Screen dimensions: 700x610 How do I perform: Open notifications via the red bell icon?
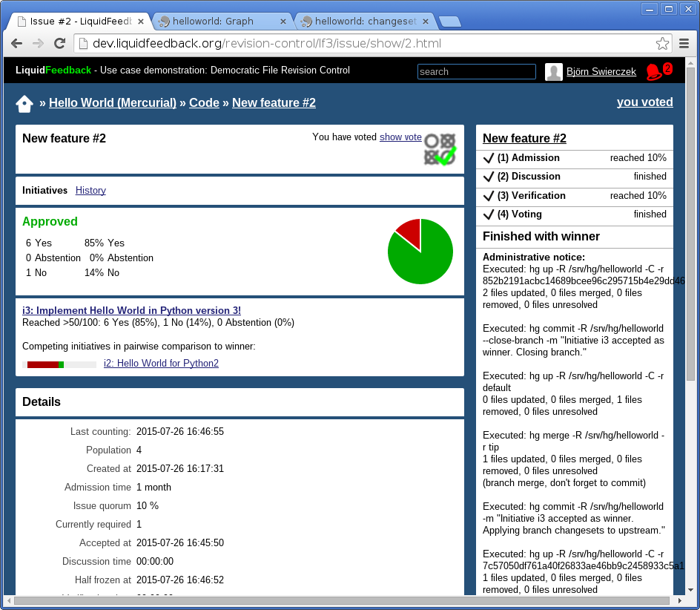[x=655, y=71]
